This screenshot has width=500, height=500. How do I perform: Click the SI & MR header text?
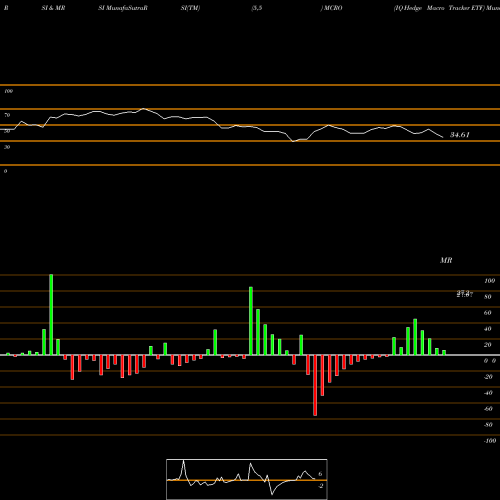(53, 8)
